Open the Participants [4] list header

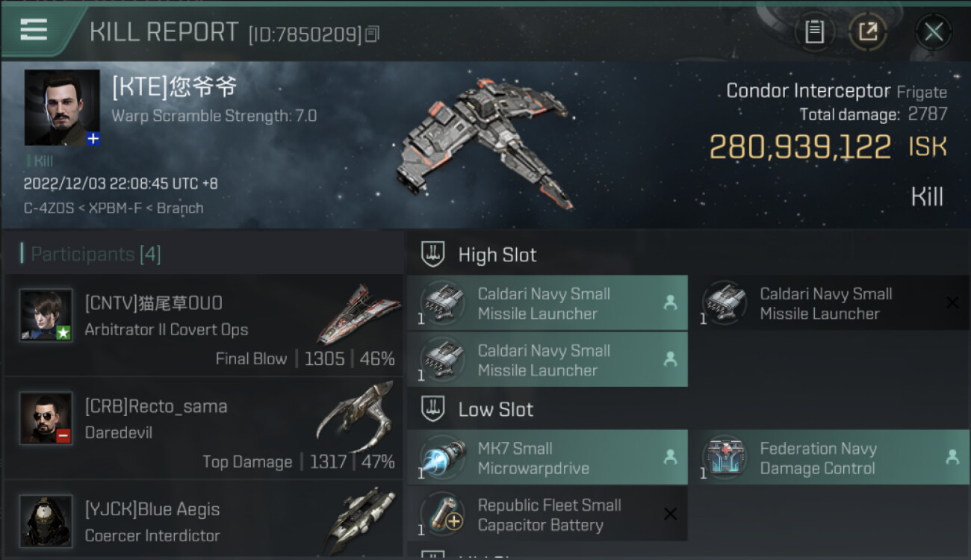(91, 254)
